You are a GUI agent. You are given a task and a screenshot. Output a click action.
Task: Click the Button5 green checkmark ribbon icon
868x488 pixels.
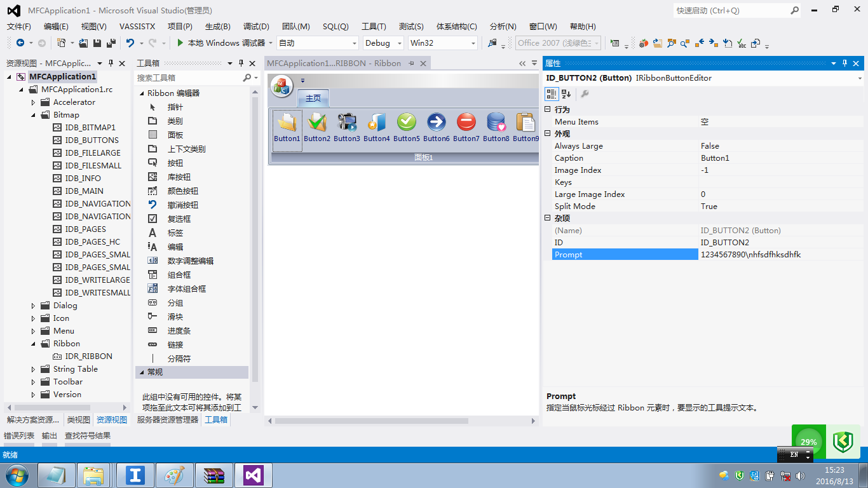406,122
